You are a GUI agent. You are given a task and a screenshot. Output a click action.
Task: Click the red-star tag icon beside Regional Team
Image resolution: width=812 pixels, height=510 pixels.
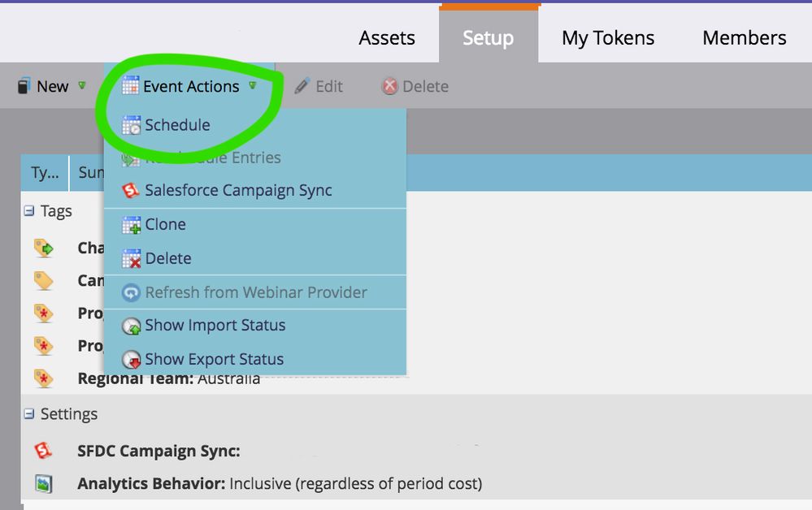[x=44, y=378]
